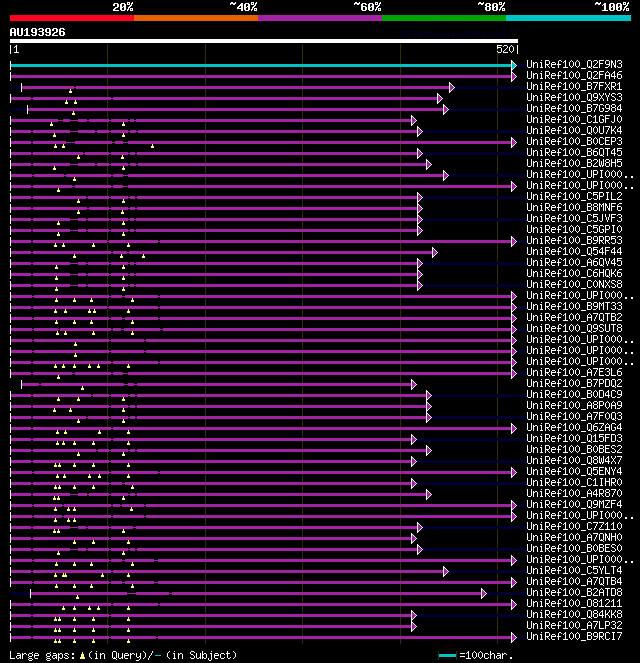Click the red 20% legend color segment
Image resolution: width=640 pixels, height=663 pixels.
(x=72, y=18)
